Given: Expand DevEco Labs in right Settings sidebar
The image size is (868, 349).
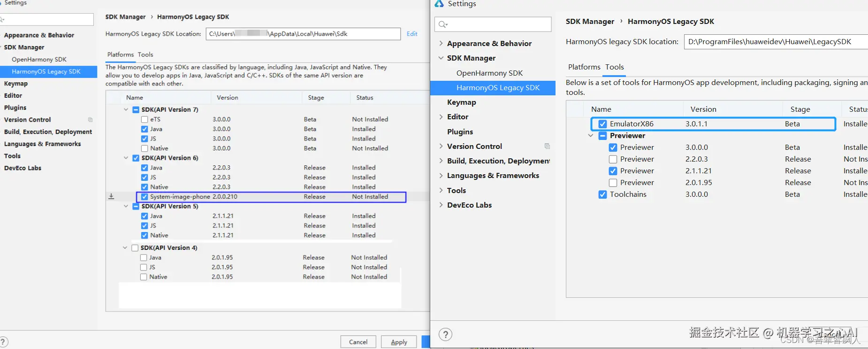Looking at the screenshot, I should [x=441, y=205].
